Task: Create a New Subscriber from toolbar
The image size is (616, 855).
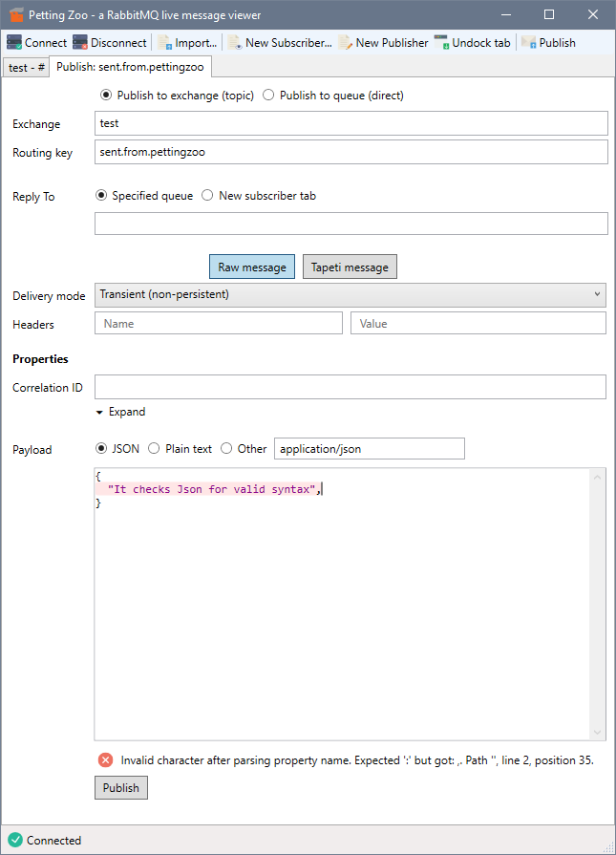Action: point(280,43)
